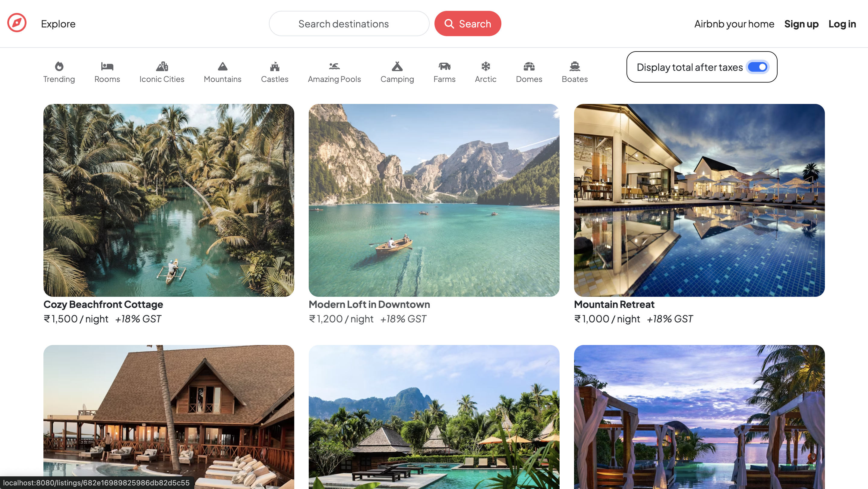Open the Trending category label
The height and width of the screenshot is (489, 868).
click(x=59, y=79)
